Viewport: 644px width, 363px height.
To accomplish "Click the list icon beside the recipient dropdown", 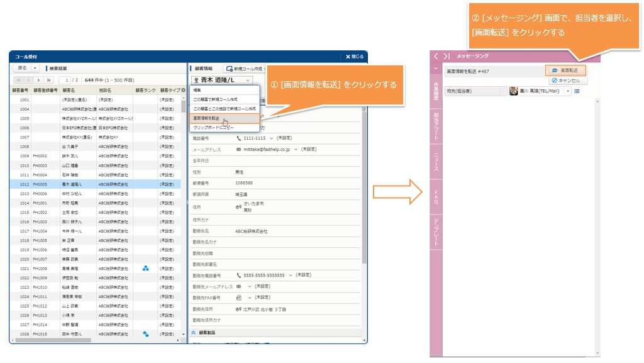I will [x=577, y=91].
